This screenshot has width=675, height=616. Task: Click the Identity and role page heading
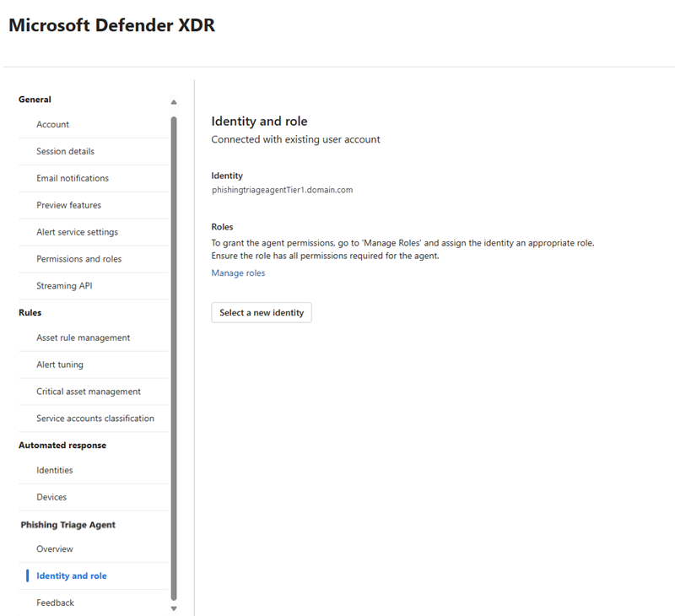tap(259, 122)
